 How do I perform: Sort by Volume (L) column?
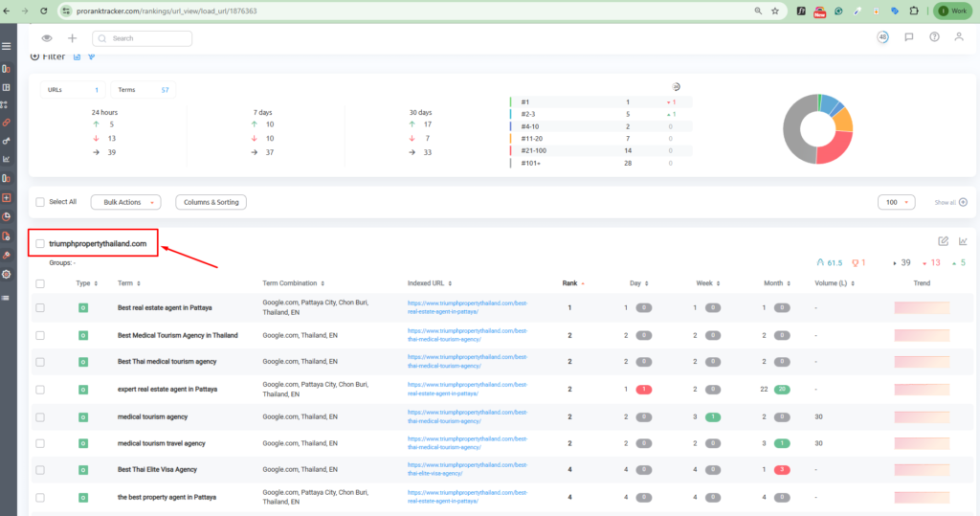[x=835, y=283]
